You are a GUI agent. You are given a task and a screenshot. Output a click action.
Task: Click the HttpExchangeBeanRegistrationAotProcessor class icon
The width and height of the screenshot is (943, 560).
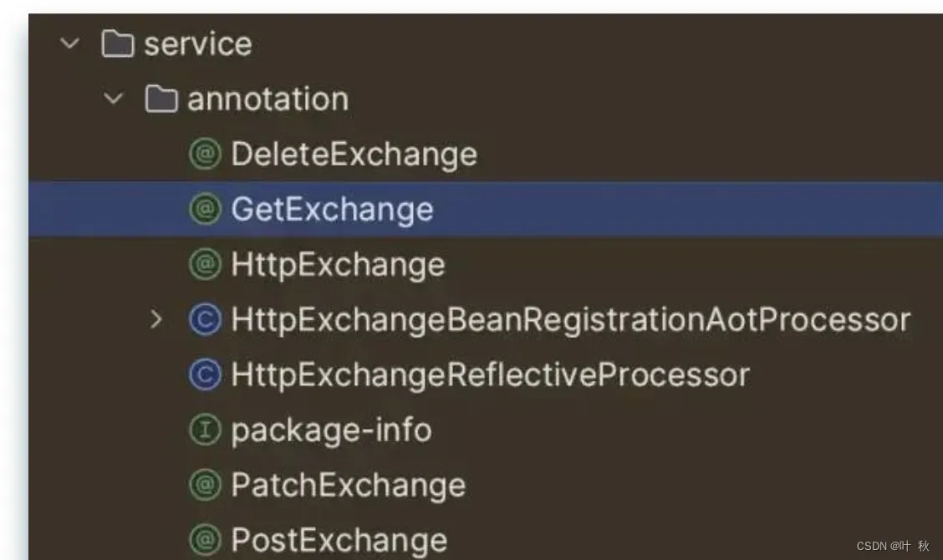click(205, 320)
